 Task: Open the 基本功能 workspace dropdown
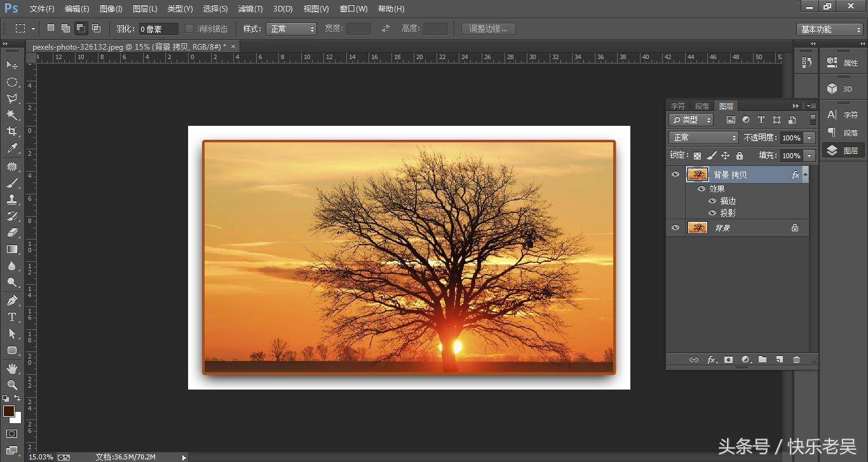click(830, 29)
